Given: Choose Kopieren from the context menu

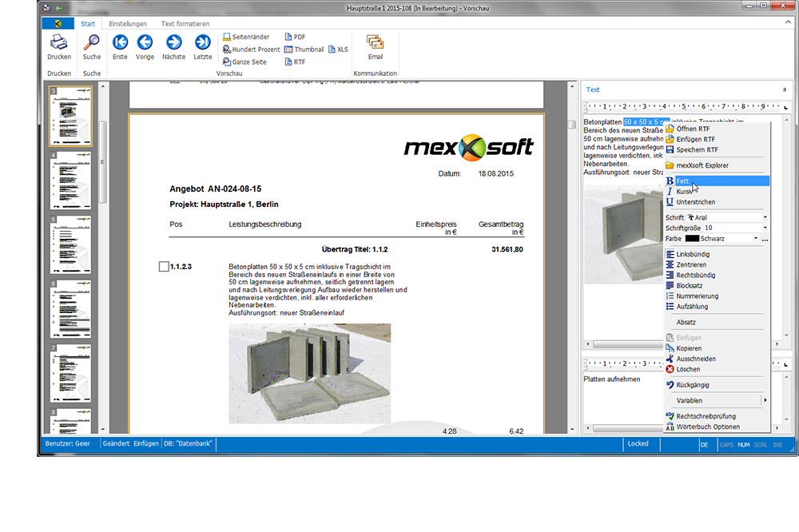Looking at the screenshot, I should 689,348.
